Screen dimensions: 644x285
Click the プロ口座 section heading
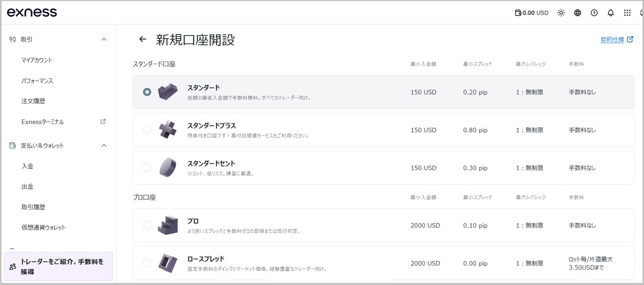pos(144,197)
